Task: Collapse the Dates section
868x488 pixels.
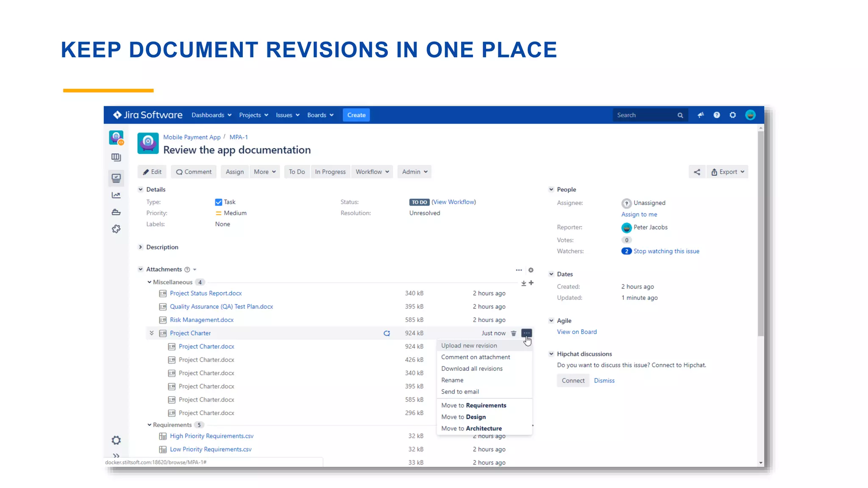Action: pos(551,274)
